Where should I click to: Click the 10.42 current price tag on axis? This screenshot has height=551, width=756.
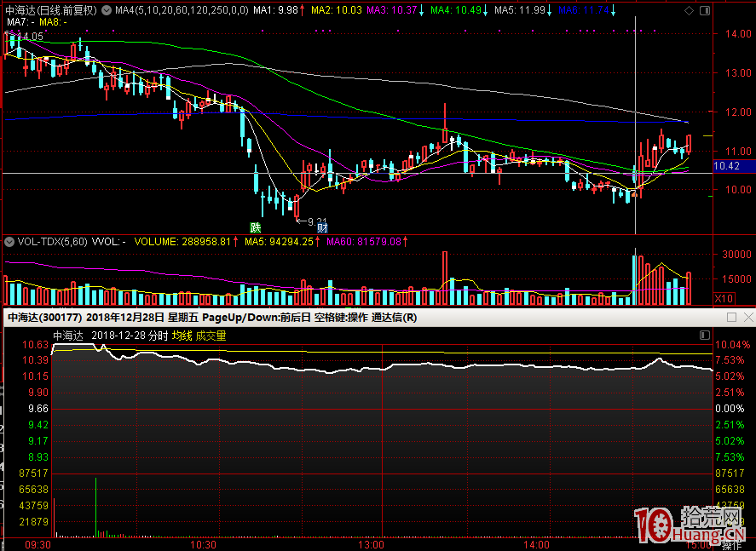[726, 166]
